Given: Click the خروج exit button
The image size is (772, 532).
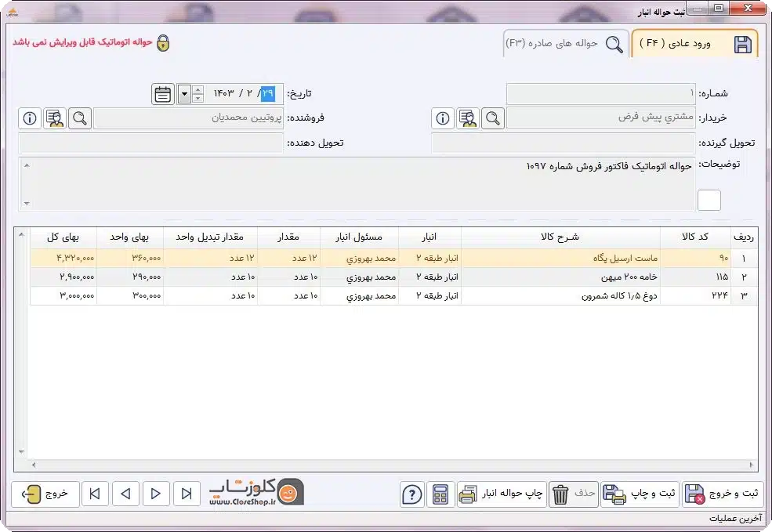Looking at the screenshot, I should [x=45, y=494].
